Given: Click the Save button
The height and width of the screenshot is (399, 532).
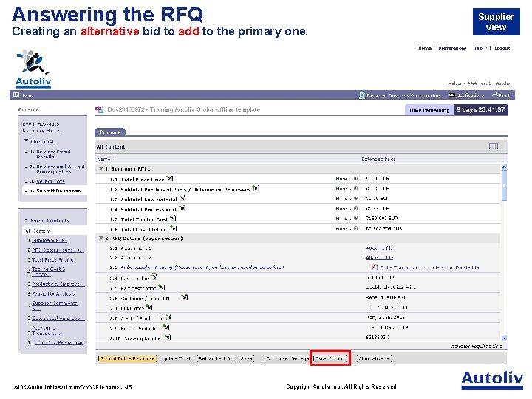Looking at the screenshot, I should pos(247,358).
